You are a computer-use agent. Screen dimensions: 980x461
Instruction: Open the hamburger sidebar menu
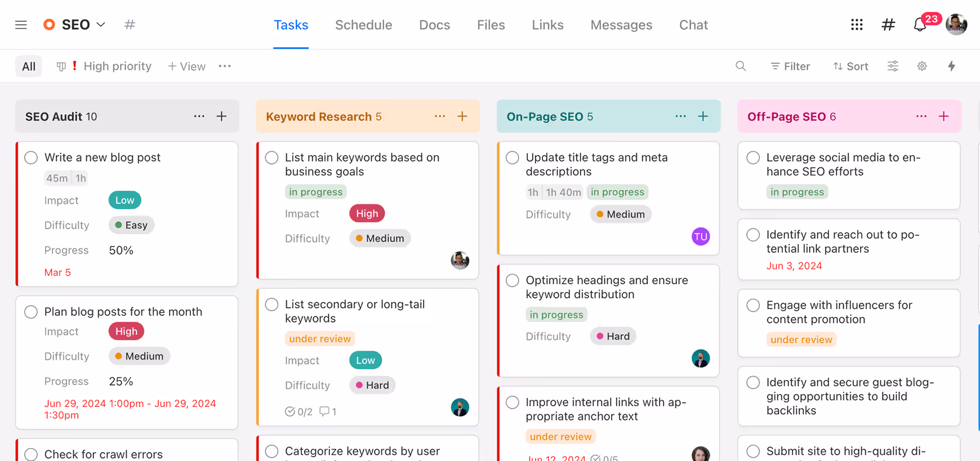(x=21, y=25)
